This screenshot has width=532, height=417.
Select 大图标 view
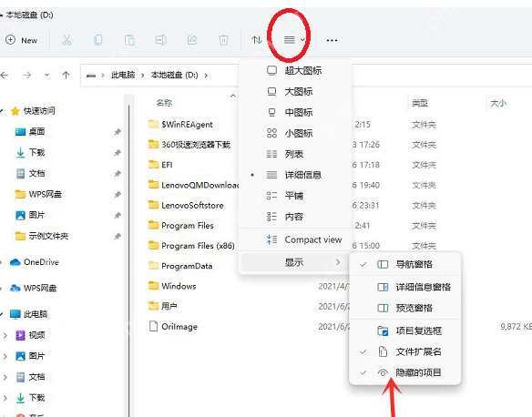click(x=294, y=92)
